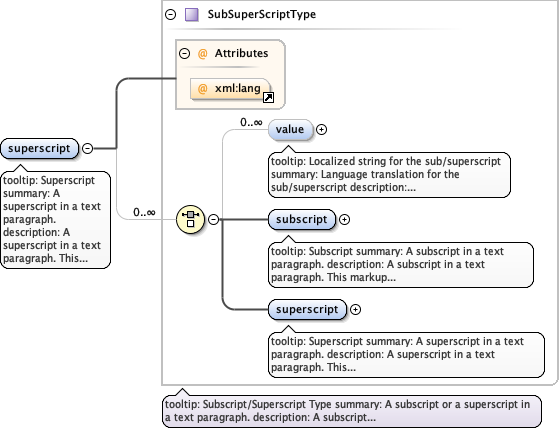Screen dimensions: 560x431
Task: Click the @ icon on xml:lang attribute
Action: click(202, 89)
